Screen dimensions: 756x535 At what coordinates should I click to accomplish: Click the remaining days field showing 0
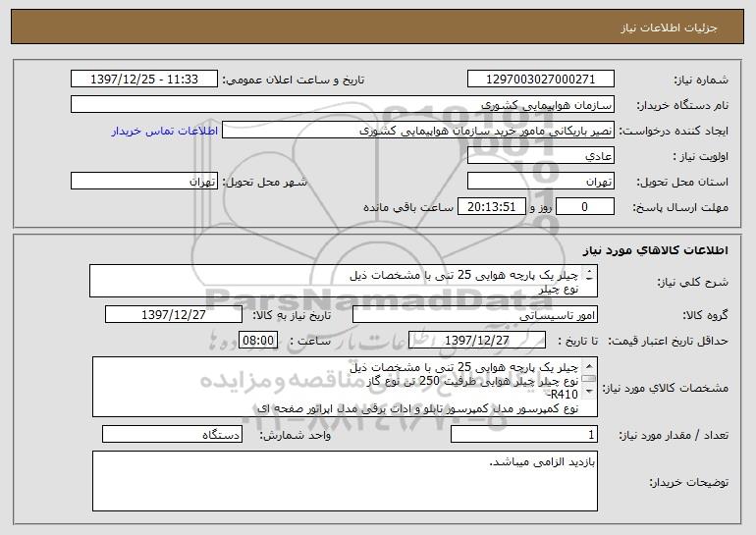[x=585, y=207]
